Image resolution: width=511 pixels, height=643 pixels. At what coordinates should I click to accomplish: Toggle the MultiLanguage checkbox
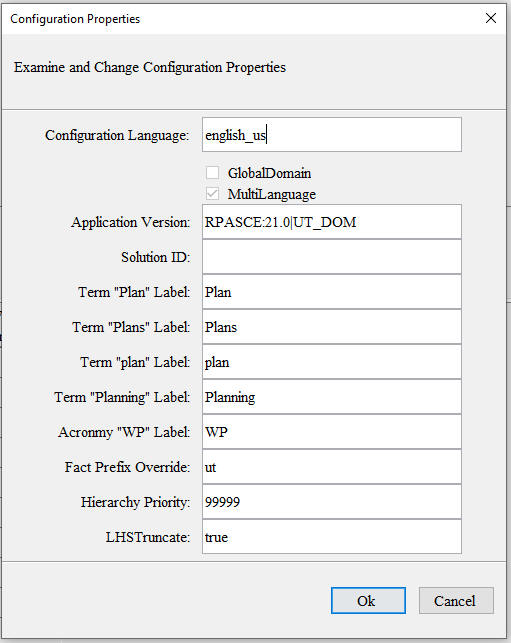click(x=212, y=194)
